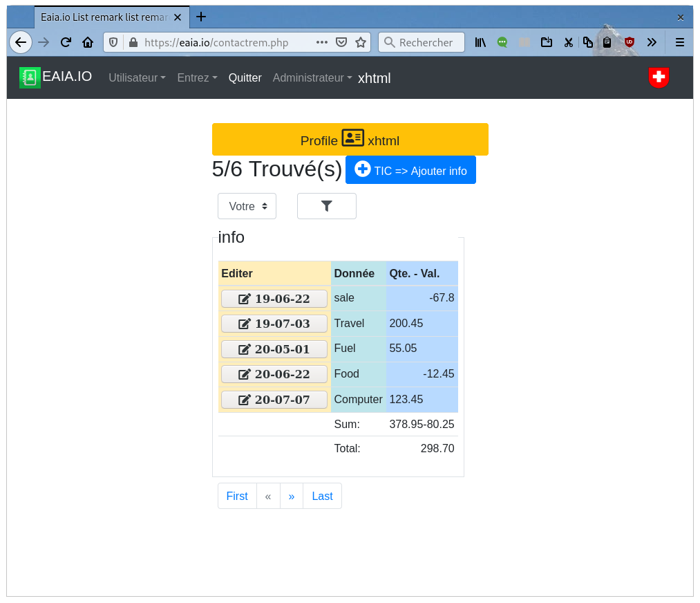Open the uBlock Origin extension icon
The height and width of the screenshot is (603, 700).
point(629,42)
